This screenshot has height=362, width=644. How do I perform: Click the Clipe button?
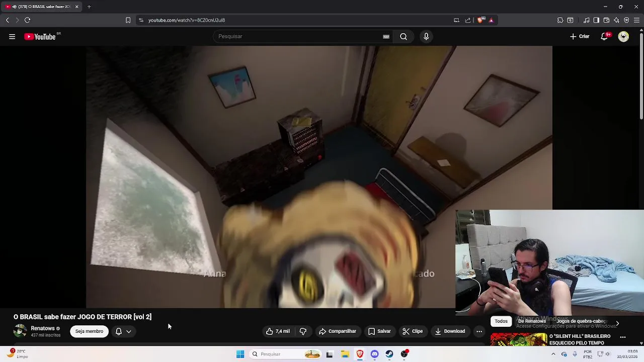tap(413, 331)
